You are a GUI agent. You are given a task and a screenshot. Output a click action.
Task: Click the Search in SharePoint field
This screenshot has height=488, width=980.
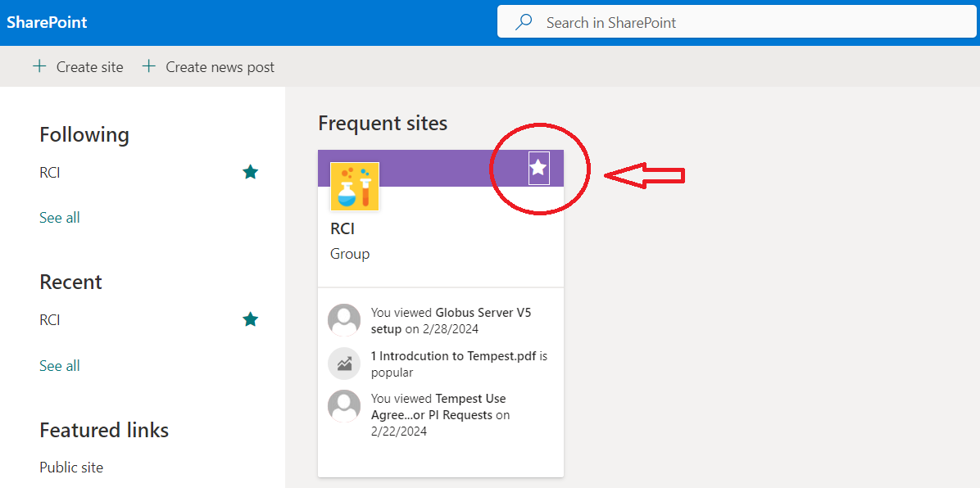point(738,22)
